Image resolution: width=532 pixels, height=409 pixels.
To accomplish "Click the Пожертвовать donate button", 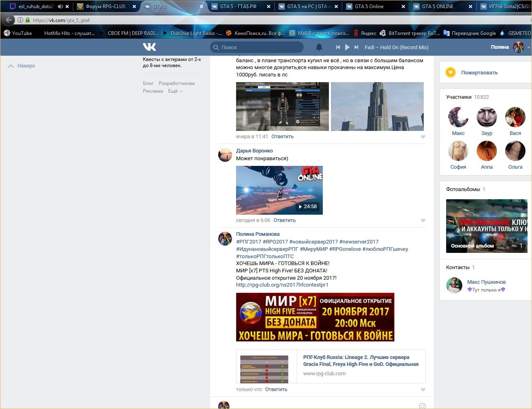I will point(479,73).
